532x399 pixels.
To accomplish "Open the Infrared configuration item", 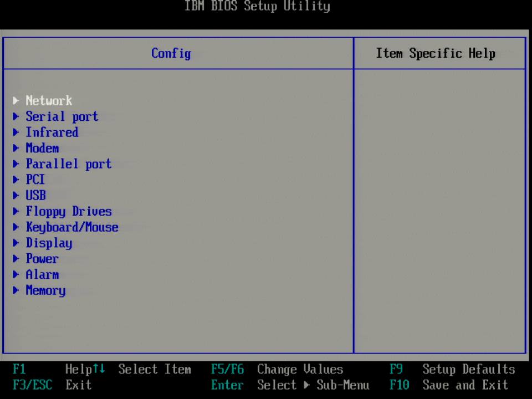I will [52, 132].
